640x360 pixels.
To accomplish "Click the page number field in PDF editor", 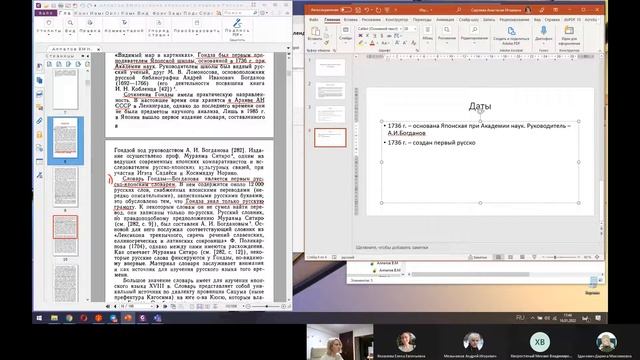I will coord(135,306).
